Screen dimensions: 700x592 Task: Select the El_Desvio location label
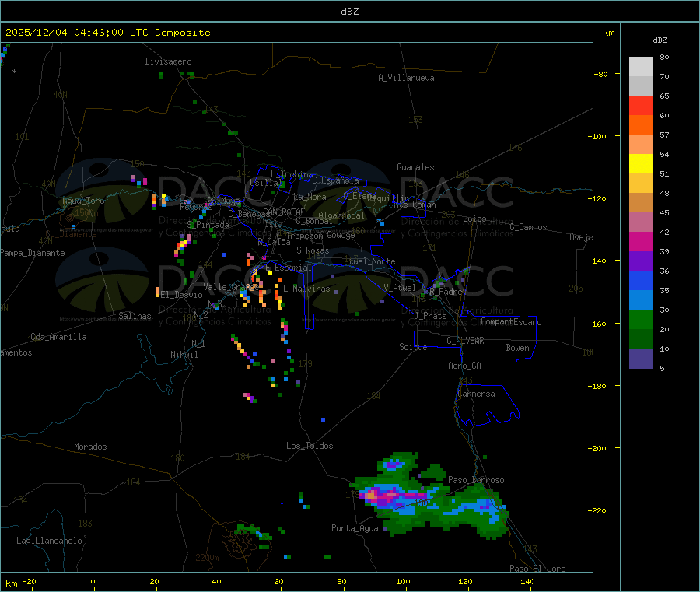click(x=181, y=295)
